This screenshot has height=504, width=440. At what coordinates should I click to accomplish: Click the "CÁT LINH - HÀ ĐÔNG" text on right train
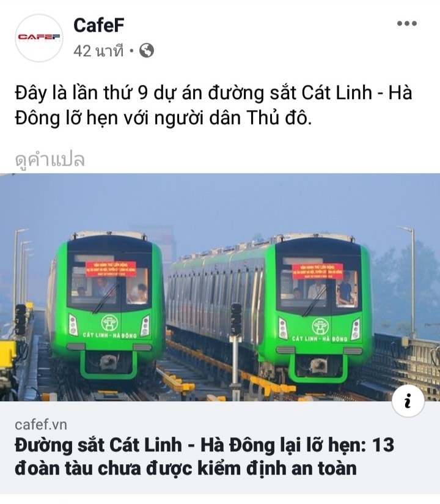(x=320, y=339)
